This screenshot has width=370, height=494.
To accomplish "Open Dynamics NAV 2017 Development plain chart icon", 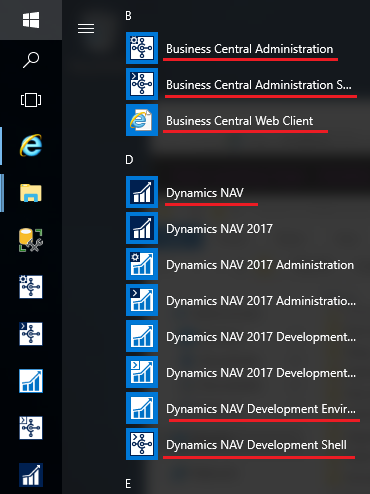I will click(142, 336).
